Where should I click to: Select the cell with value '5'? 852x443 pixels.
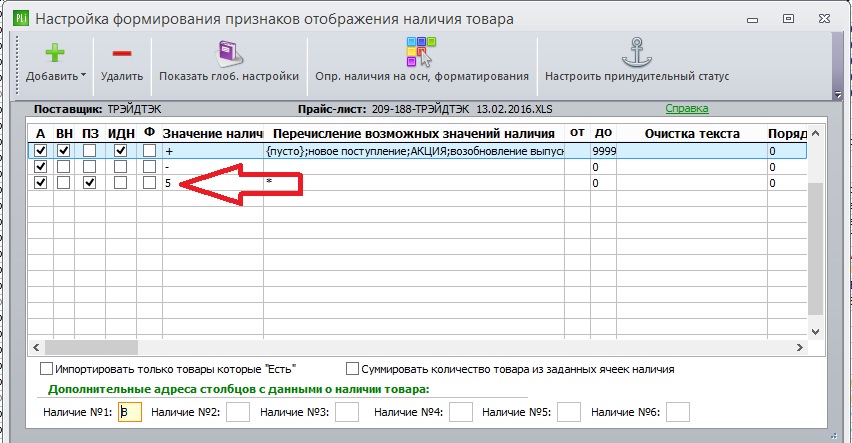213,183
